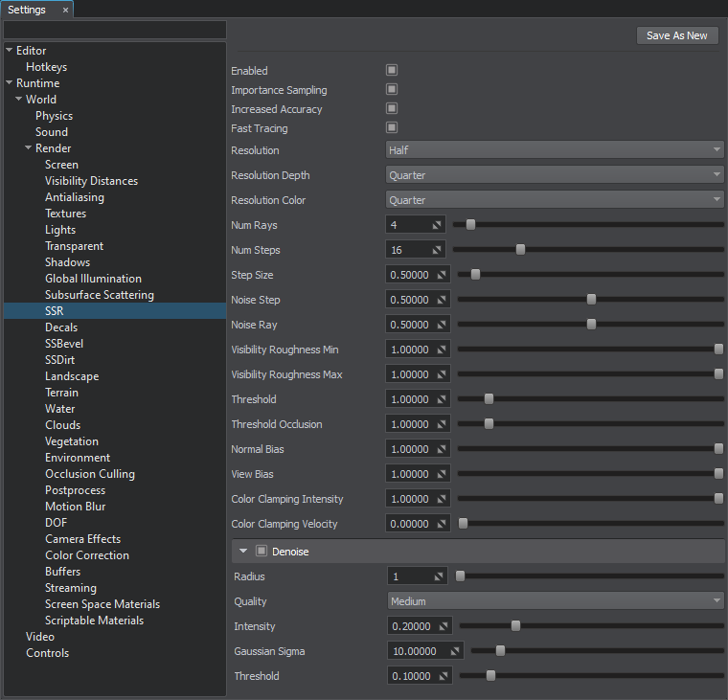Select Camera Effects settings

point(83,539)
